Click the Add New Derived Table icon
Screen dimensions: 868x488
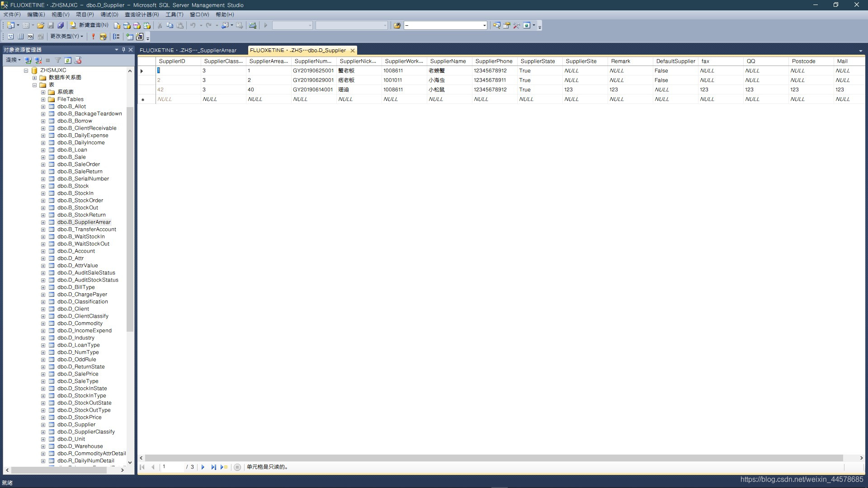click(x=140, y=36)
